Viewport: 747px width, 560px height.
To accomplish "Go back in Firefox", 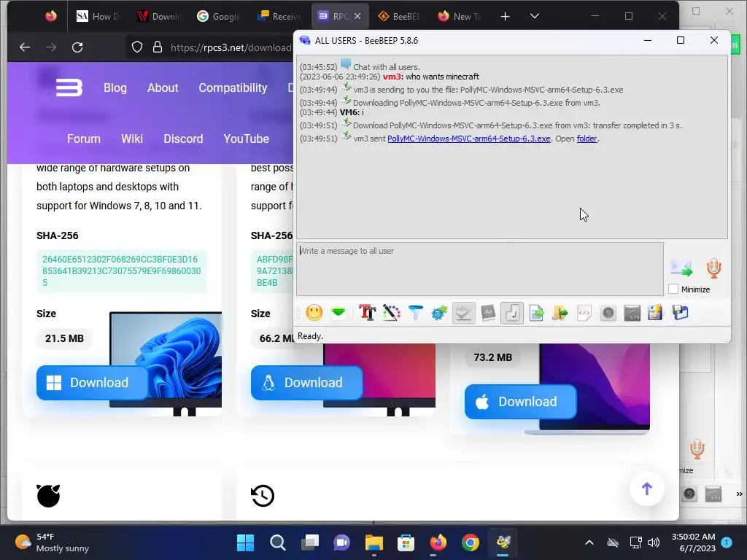I will coord(25,47).
